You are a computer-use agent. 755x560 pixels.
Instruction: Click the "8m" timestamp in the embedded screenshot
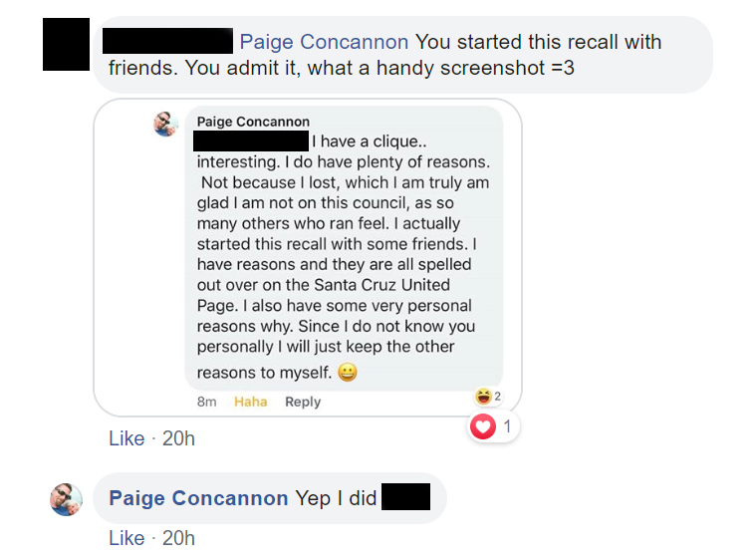(x=207, y=402)
